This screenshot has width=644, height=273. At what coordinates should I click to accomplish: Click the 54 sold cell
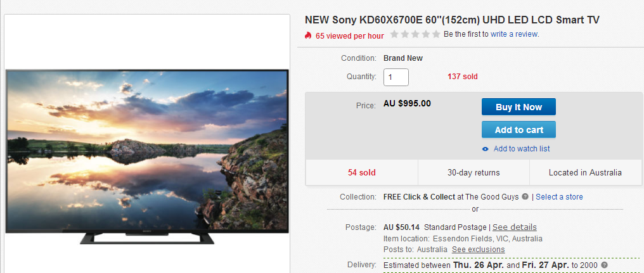[x=361, y=172]
